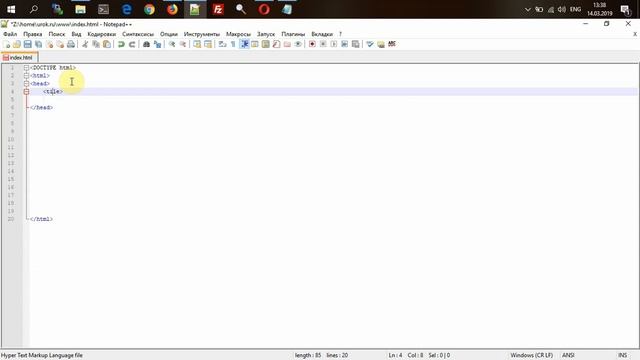Screen dimensions: 640x360
Task: Open the ? help menu
Action: tap(340, 34)
